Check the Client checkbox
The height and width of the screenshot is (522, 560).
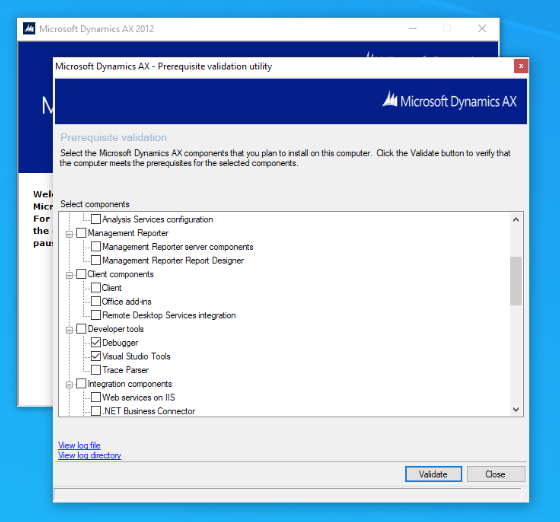pos(96,287)
